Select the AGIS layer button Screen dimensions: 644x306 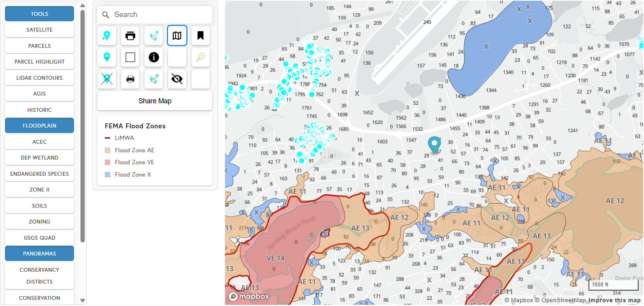click(39, 94)
